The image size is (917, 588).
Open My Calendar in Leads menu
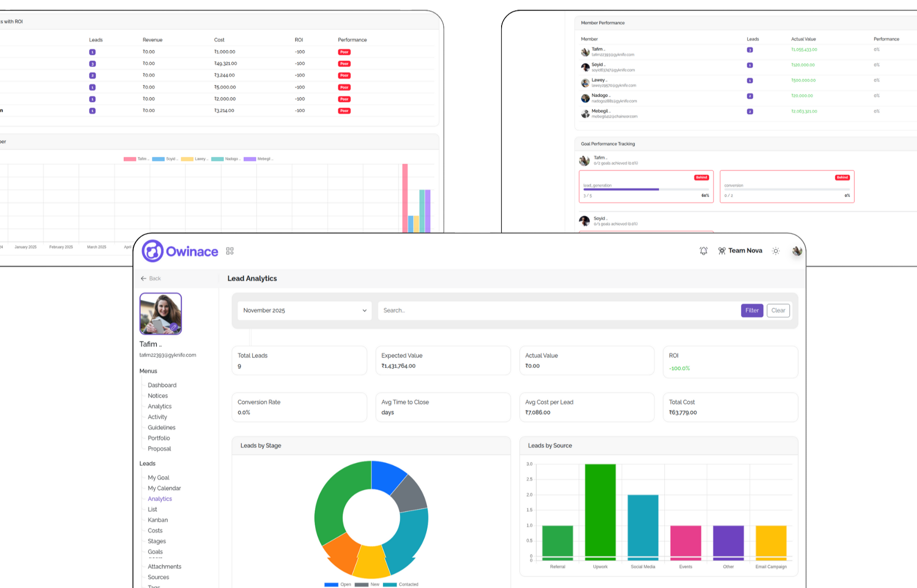click(x=164, y=488)
